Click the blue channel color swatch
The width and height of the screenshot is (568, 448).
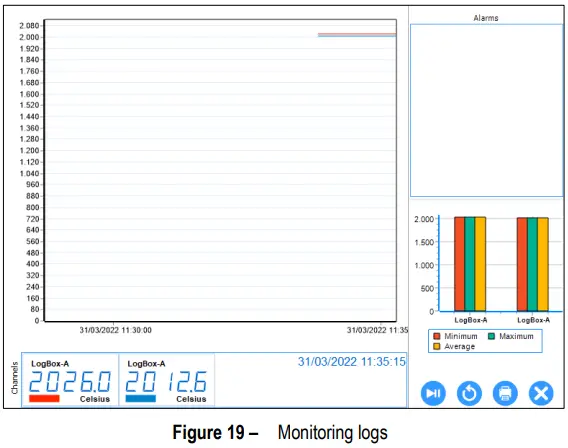pos(141,398)
